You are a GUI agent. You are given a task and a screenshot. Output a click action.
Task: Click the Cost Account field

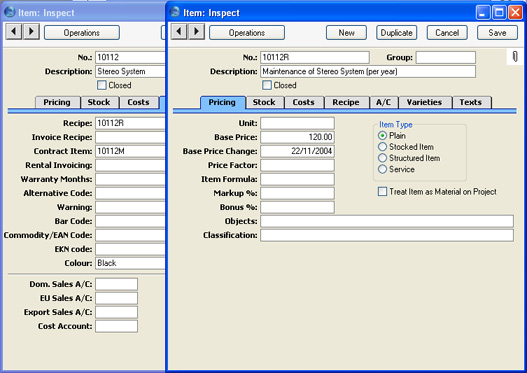coord(116,326)
